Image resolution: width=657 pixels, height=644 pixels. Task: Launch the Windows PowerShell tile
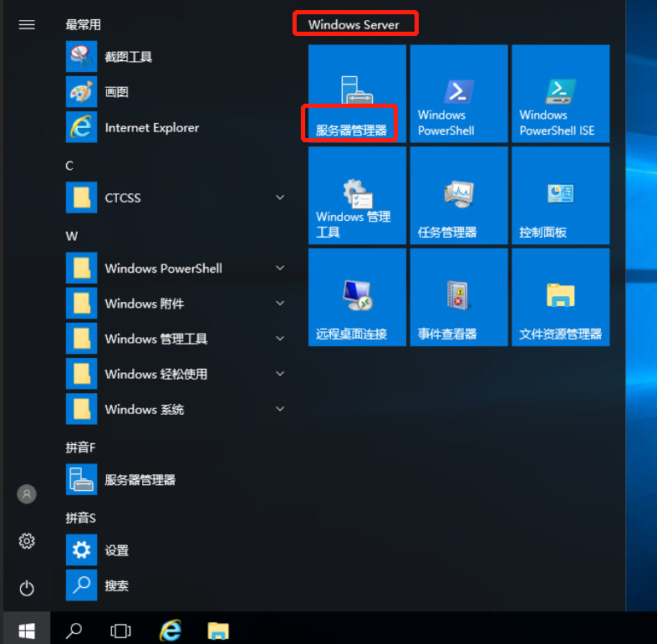point(458,94)
